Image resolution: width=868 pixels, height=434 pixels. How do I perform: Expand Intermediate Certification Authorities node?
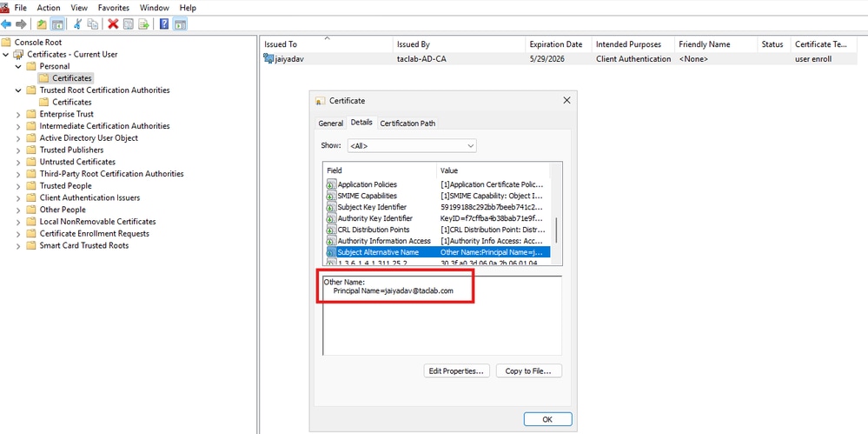pyautogui.click(x=18, y=126)
